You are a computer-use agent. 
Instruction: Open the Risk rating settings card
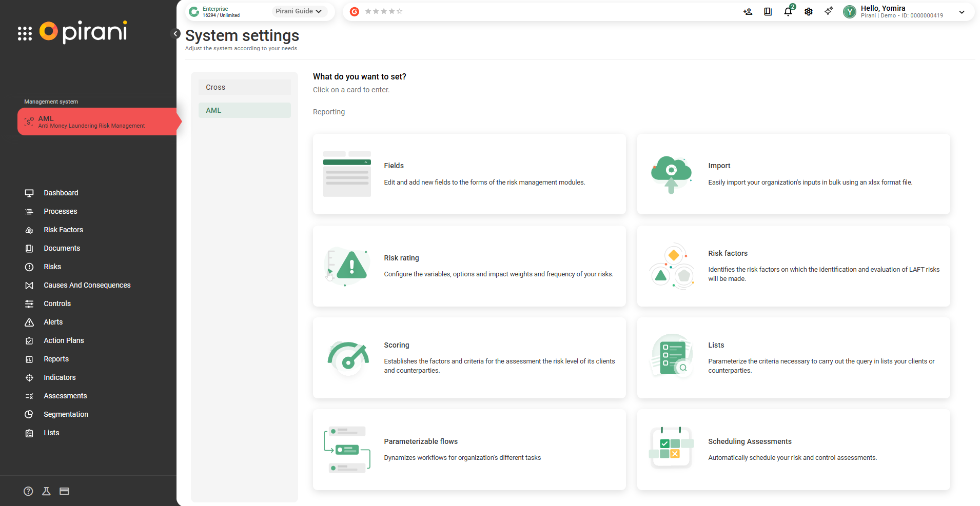(x=469, y=266)
